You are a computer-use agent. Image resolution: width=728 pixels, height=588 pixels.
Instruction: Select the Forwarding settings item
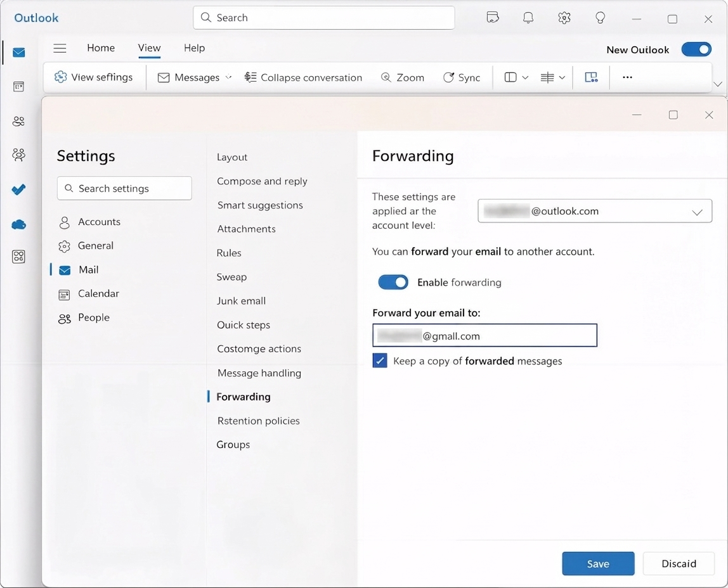(244, 397)
